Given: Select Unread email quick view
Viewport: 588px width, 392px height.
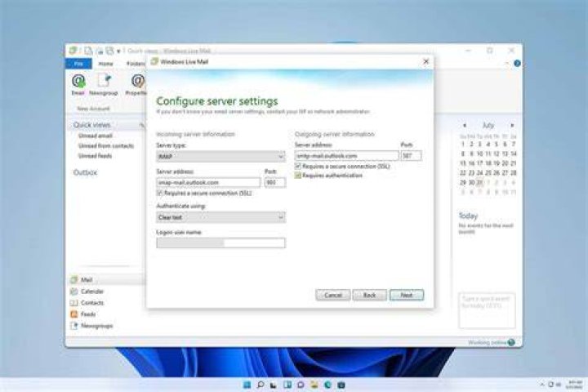Looking at the screenshot, I should [96, 136].
